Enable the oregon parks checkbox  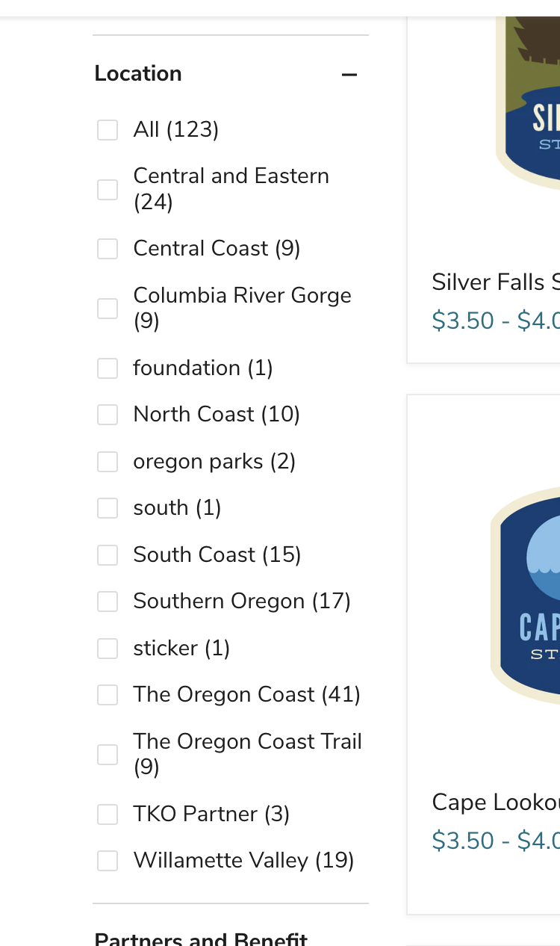(108, 462)
